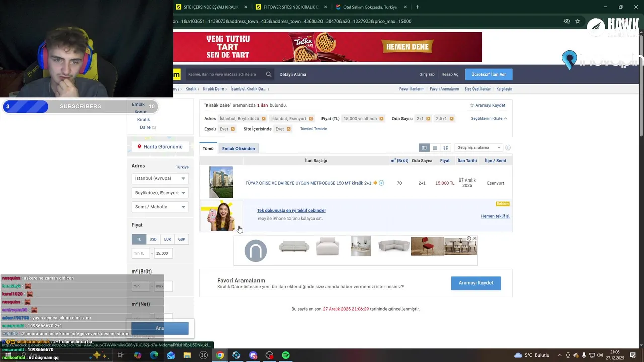
Task: Open Favori Aramalarım header link
Action: click(444, 89)
